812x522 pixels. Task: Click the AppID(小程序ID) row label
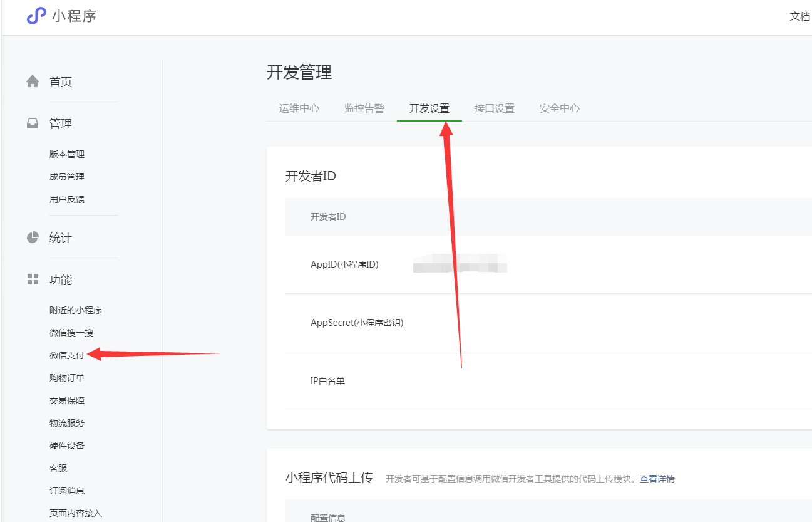pos(344,264)
